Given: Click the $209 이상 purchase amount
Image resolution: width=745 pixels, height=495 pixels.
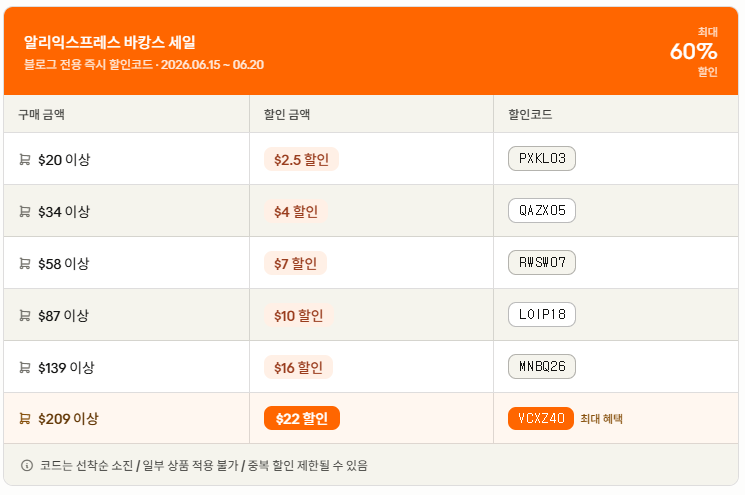Looking at the screenshot, I should pos(68,419).
